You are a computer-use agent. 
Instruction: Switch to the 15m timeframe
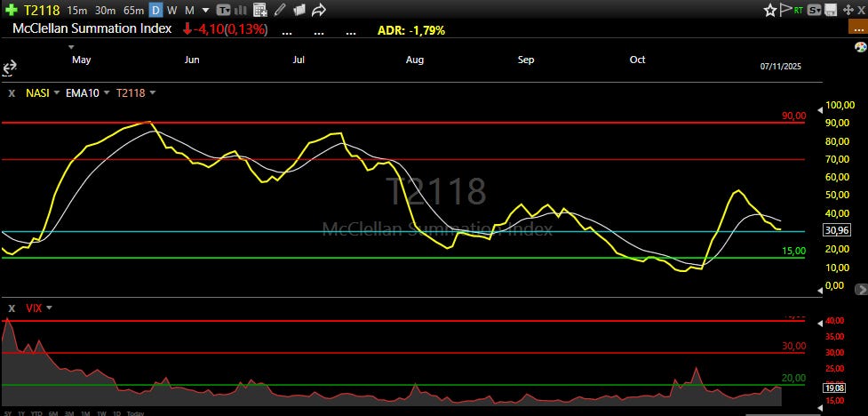click(x=76, y=10)
